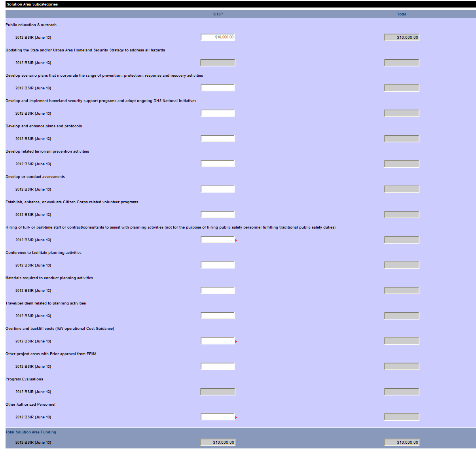Click SHSP field under Develop and enhance plans

click(x=218, y=138)
